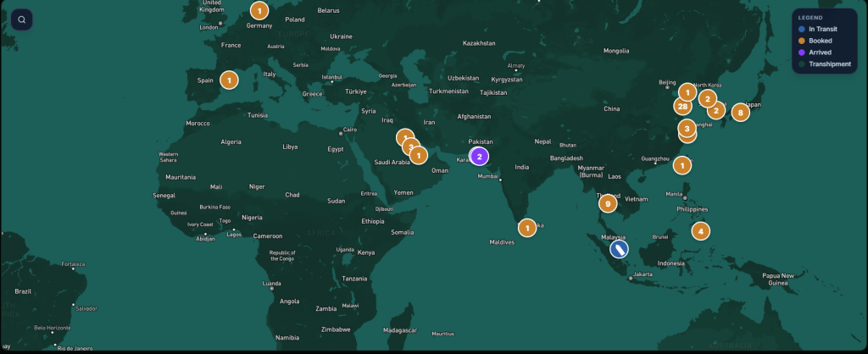Click the Booked marker 1 beside Saudi Arabia label
Screen dimensions: 868x354
coord(419,156)
